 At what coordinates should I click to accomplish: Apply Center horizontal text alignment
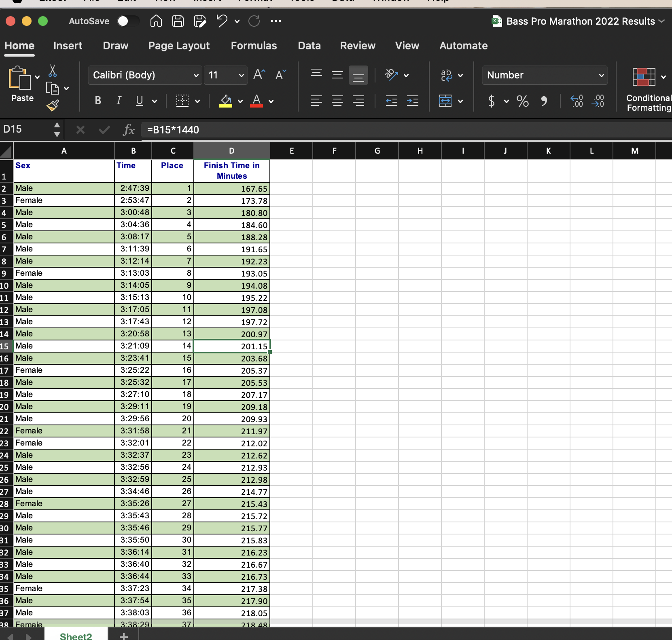[337, 101]
